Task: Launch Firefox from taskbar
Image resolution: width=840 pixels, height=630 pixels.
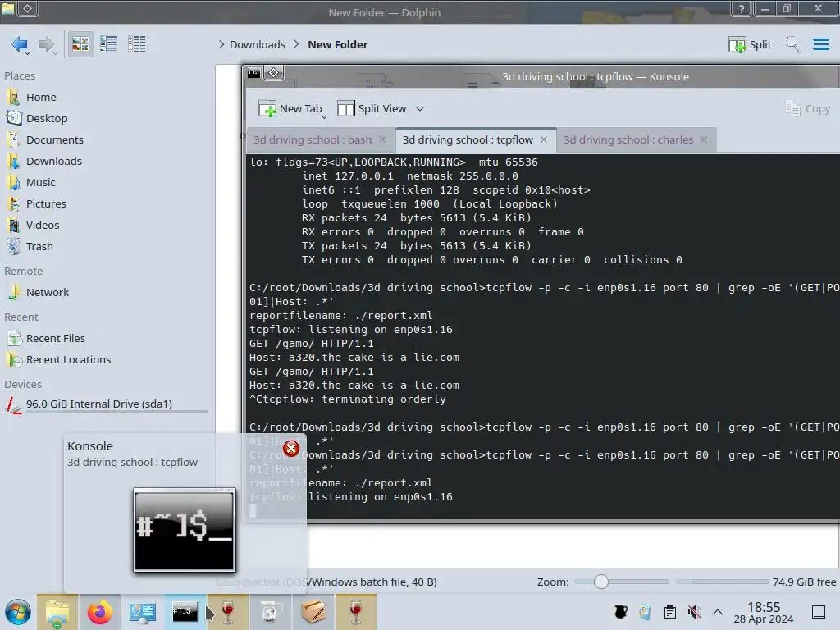Action: click(x=99, y=612)
